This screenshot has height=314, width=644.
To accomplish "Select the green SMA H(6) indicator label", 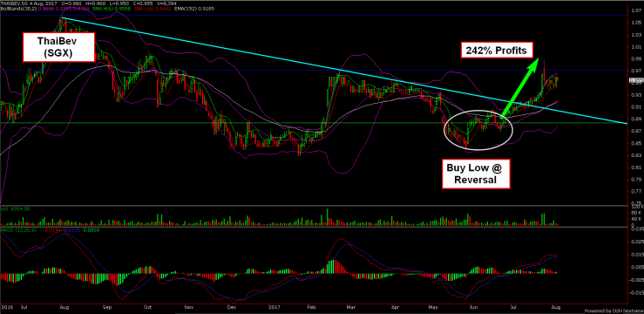I will [x=112, y=9].
